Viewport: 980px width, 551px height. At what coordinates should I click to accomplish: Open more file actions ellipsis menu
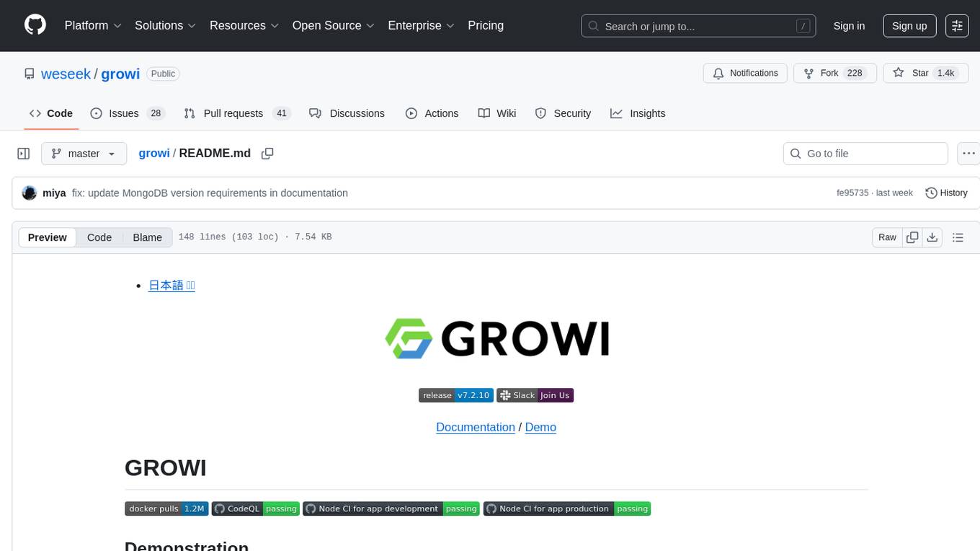[x=968, y=154]
